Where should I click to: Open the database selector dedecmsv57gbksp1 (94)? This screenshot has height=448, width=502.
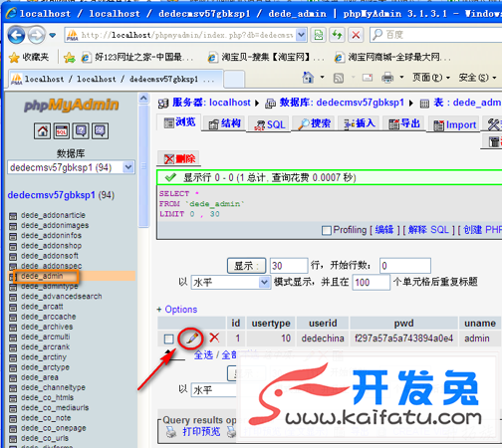pyautogui.click(x=71, y=167)
